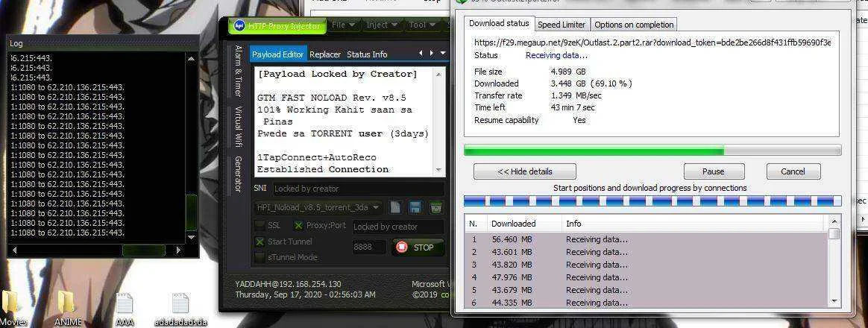Click the N. column header
The width and height of the screenshot is (868, 328).
(x=476, y=224)
